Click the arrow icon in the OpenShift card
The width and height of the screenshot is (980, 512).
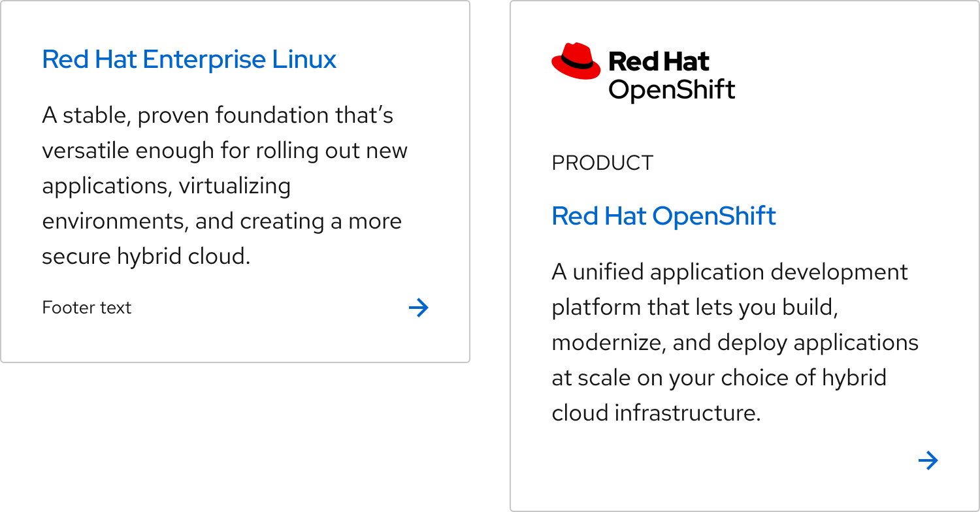coord(928,461)
